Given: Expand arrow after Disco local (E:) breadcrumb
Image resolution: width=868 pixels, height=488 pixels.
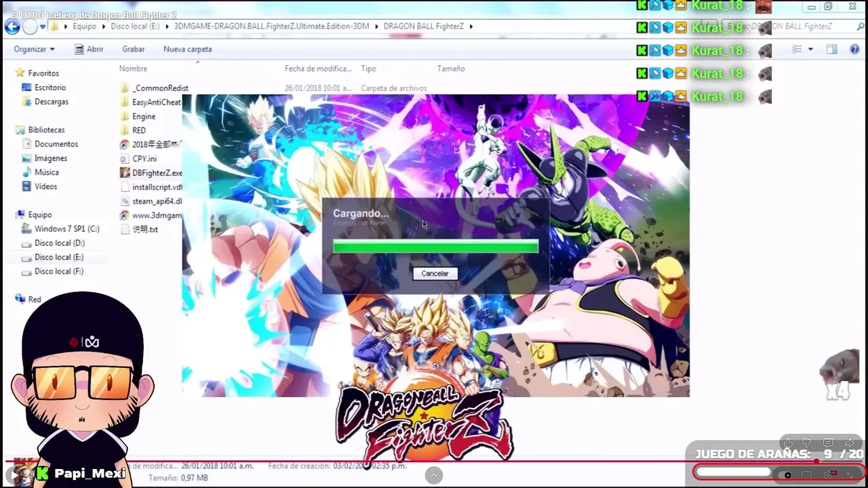Looking at the screenshot, I should pos(167,26).
